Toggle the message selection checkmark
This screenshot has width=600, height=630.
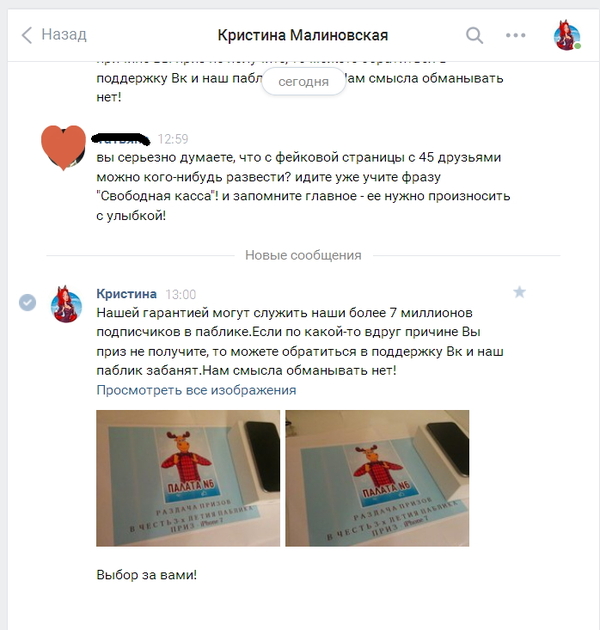[x=27, y=303]
